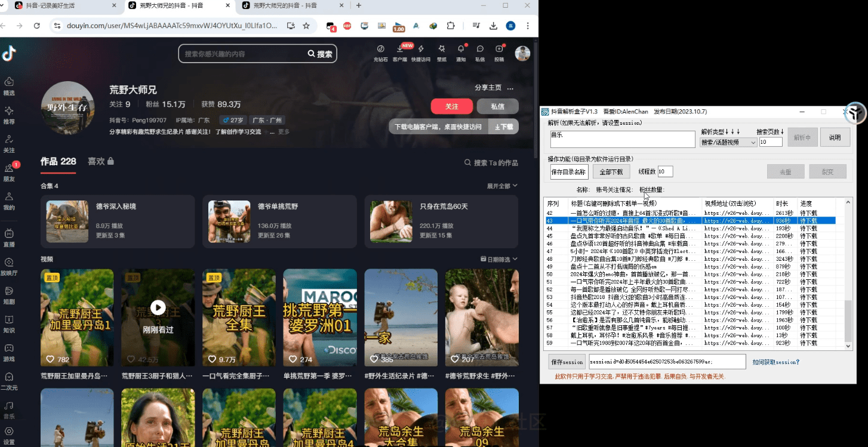This screenshot has height=447, width=868.
Task: Open the 精选 section in the sidebar
Action: (x=8, y=86)
